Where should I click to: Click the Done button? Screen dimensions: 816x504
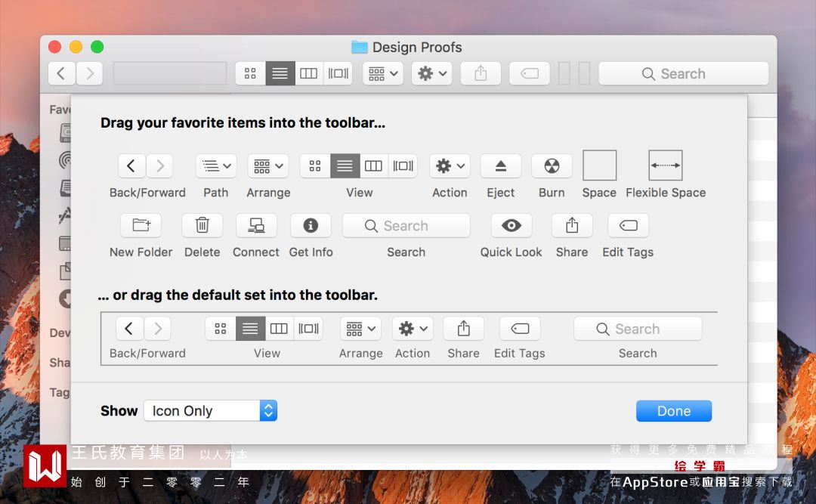[x=674, y=411]
